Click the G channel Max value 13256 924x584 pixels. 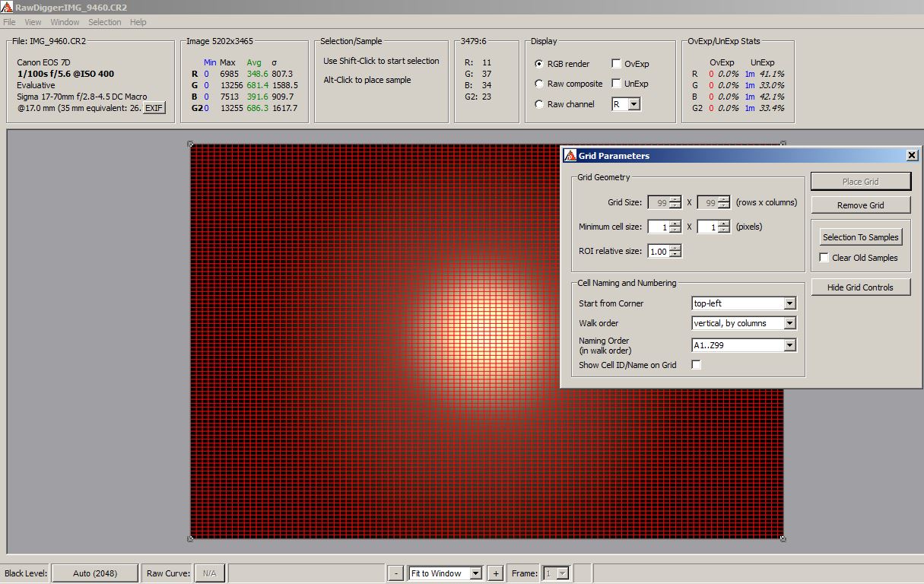(231, 85)
